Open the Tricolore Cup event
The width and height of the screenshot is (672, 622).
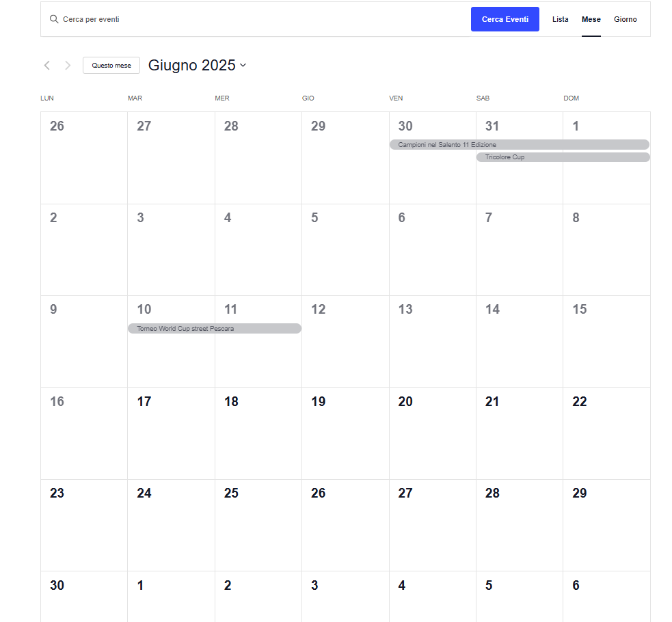tap(563, 157)
